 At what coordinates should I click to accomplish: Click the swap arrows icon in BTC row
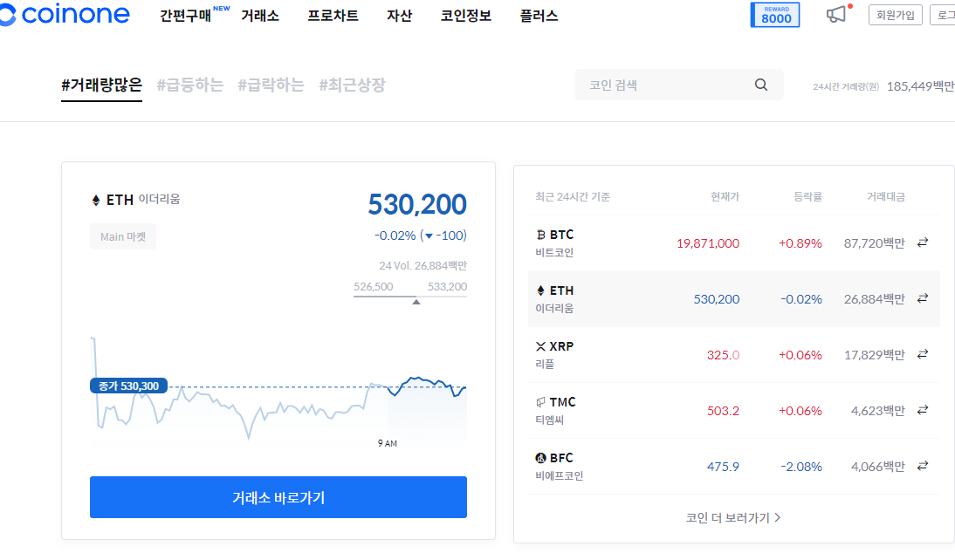pos(923,242)
